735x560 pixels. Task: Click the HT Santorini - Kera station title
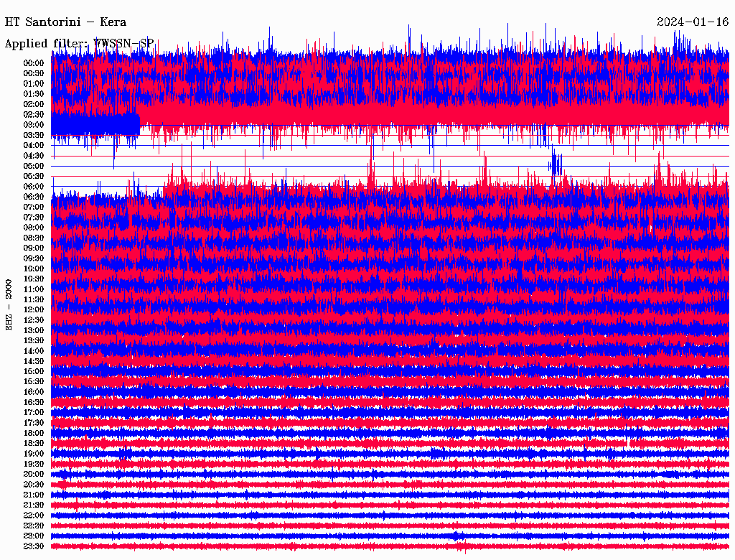click(66, 22)
